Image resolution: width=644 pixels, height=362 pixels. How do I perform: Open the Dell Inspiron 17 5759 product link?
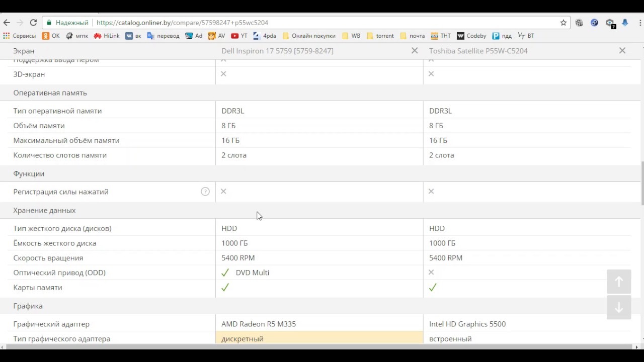click(x=277, y=51)
